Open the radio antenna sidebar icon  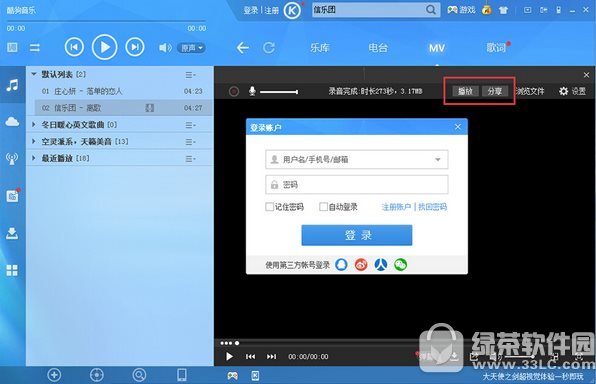12,159
